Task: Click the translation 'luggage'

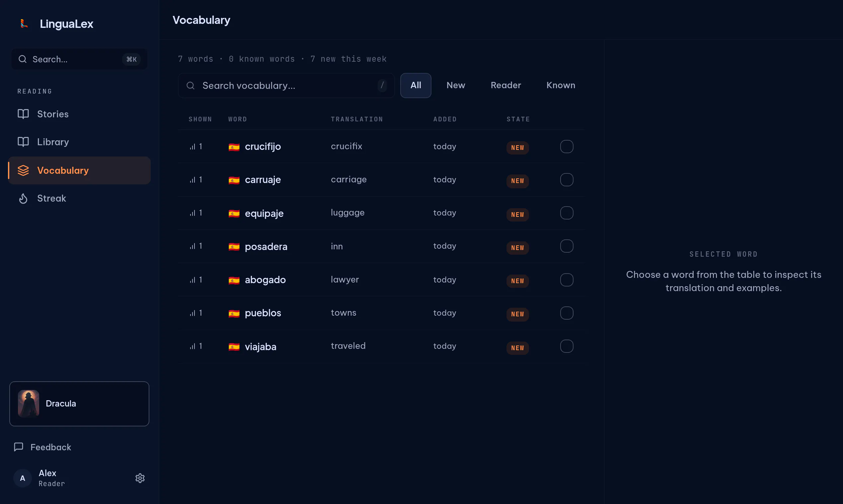Action: pos(347,213)
